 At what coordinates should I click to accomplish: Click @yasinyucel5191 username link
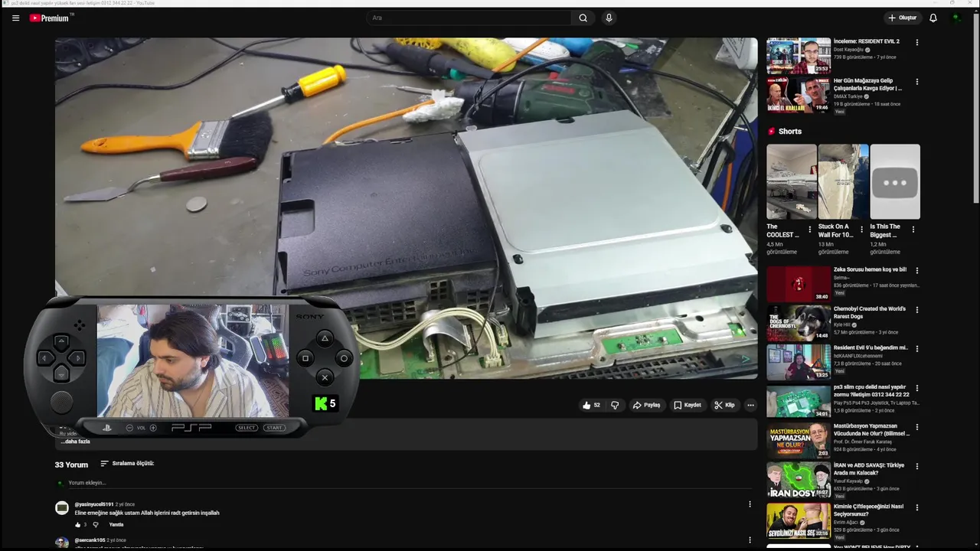(x=93, y=504)
